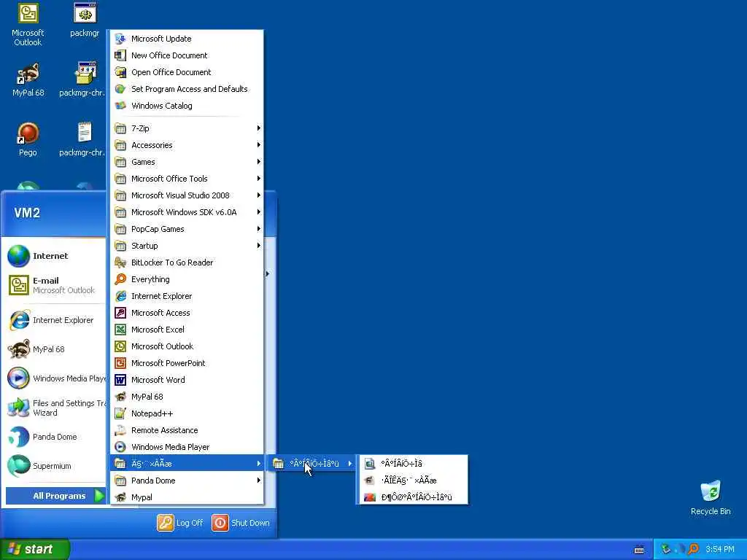Expand the Startup folder

(x=187, y=246)
